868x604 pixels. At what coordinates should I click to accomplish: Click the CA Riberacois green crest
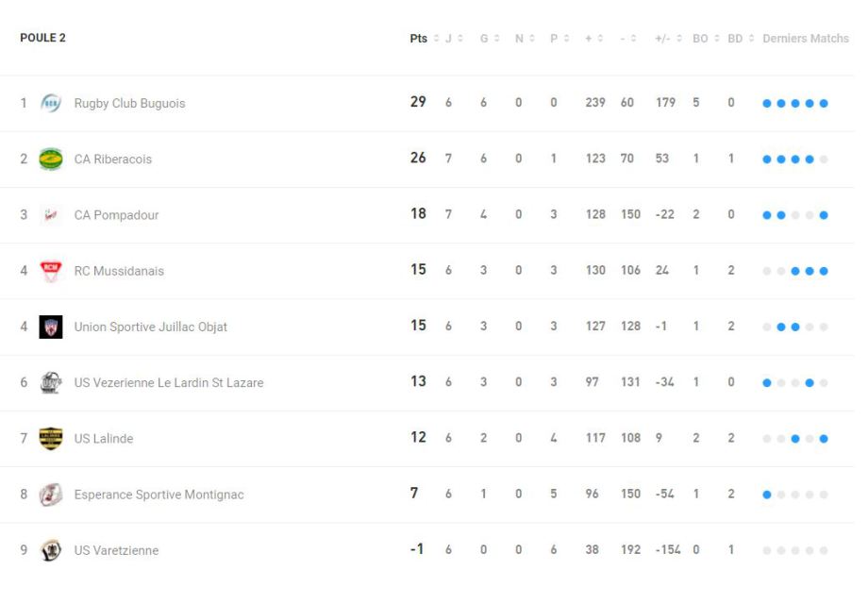[x=51, y=159]
